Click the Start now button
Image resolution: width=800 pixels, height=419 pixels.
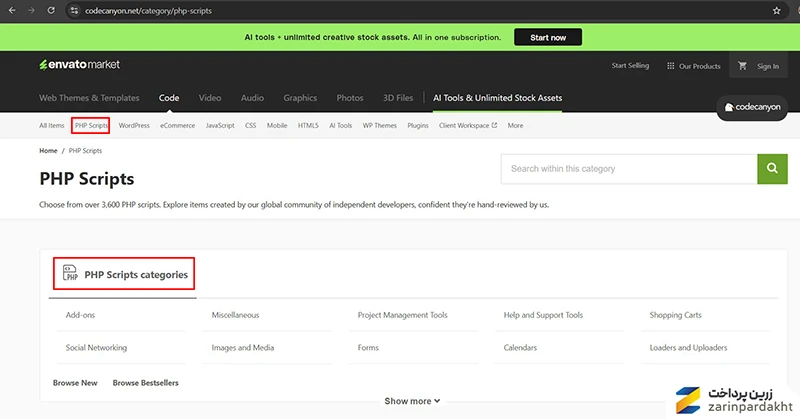tap(548, 37)
